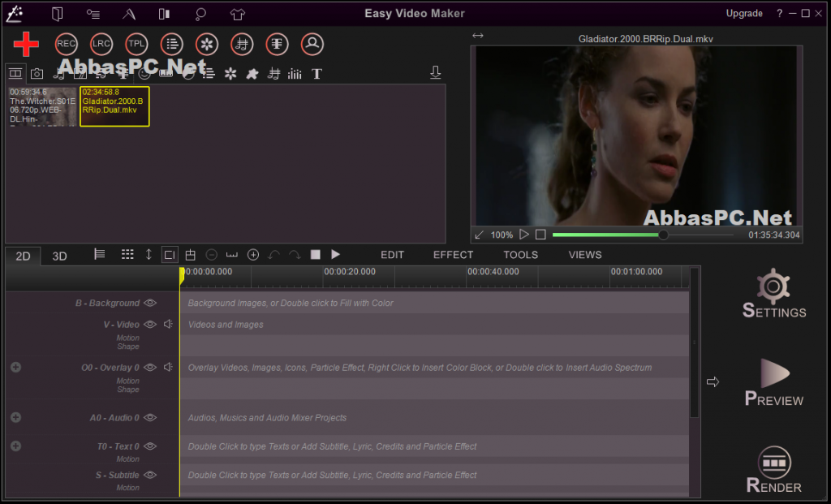Viewport: 831px width, 504px height.
Task: Click the large Preview button
Action: [773, 382]
